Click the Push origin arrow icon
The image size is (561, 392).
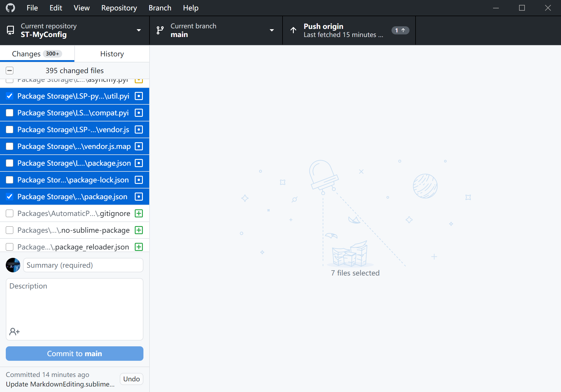pyautogui.click(x=293, y=30)
